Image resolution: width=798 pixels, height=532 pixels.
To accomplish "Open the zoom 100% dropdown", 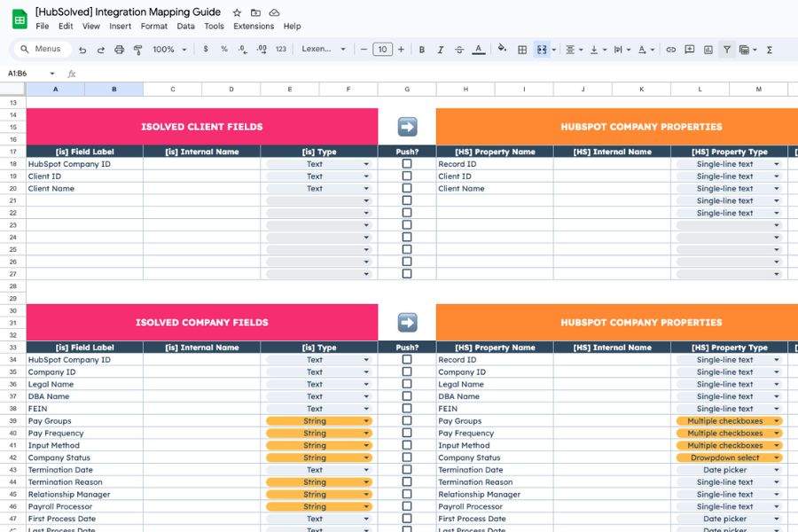I will click(169, 50).
